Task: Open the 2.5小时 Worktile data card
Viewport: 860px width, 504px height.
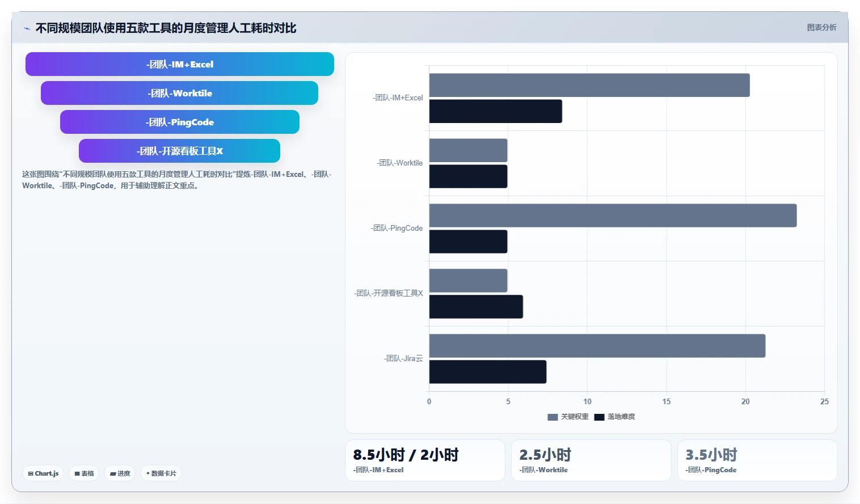Action: coord(591,460)
